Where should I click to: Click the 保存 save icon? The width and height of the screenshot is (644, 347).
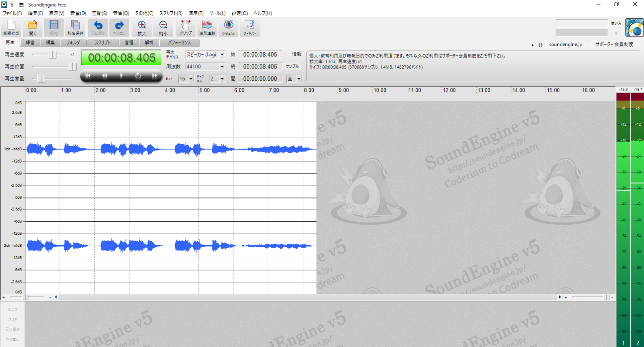pyautogui.click(x=54, y=28)
